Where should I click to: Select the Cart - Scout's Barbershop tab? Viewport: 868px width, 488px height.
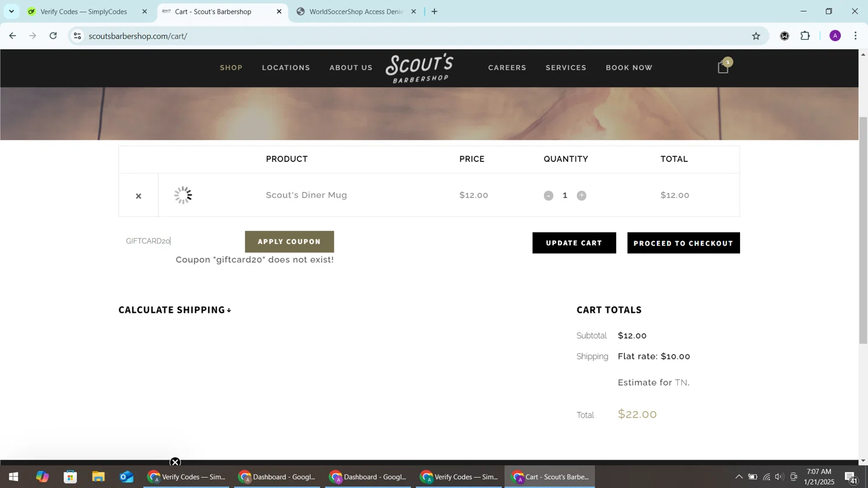point(213,12)
